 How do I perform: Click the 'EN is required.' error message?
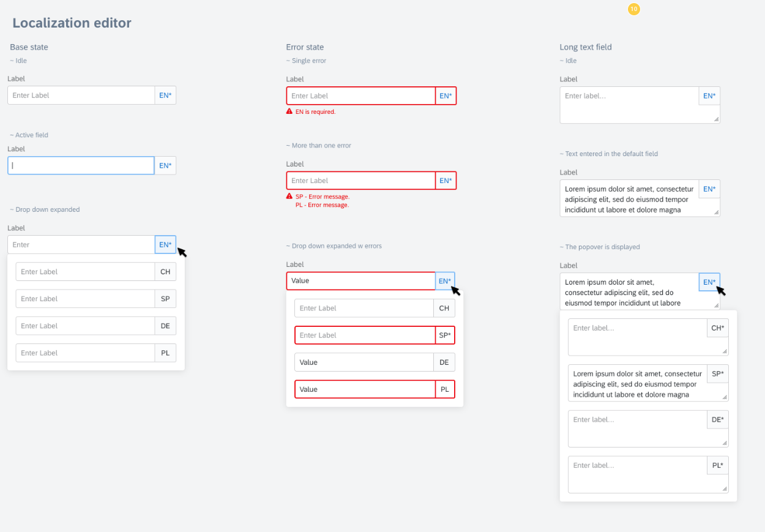click(315, 112)
